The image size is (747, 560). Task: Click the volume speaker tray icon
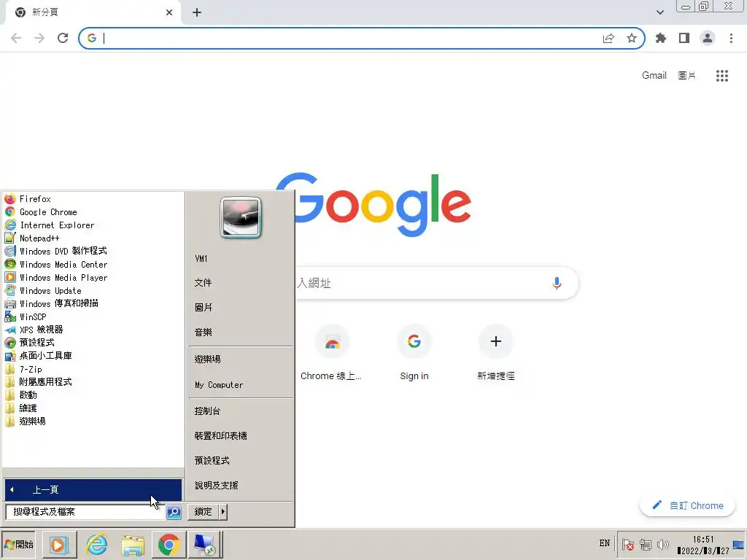click(x=662, y=544)
